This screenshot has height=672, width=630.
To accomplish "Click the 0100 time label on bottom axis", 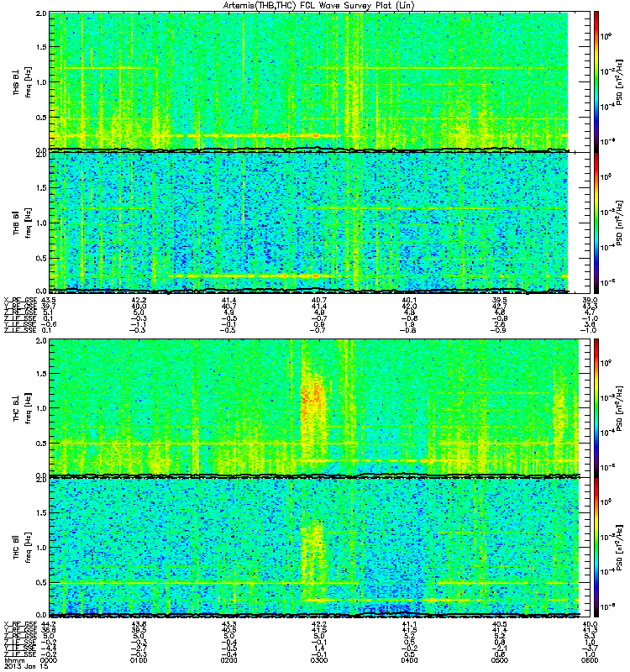I will coord(139,660).
